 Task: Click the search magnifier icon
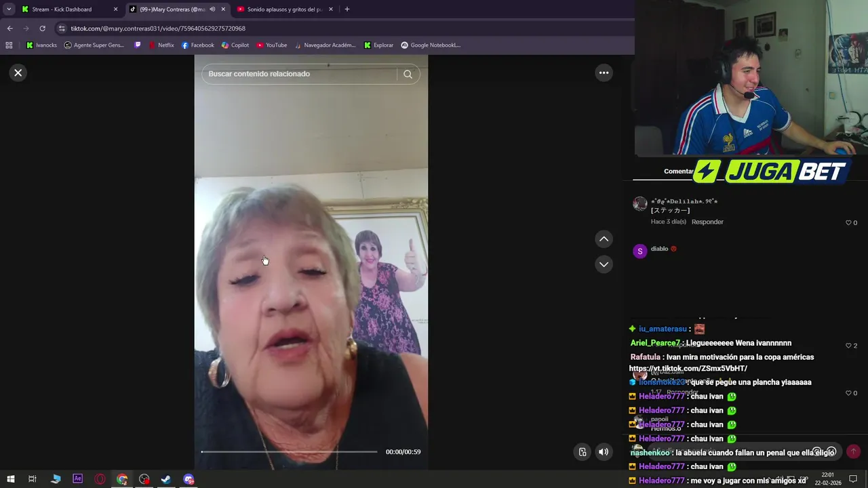[408, 74]
